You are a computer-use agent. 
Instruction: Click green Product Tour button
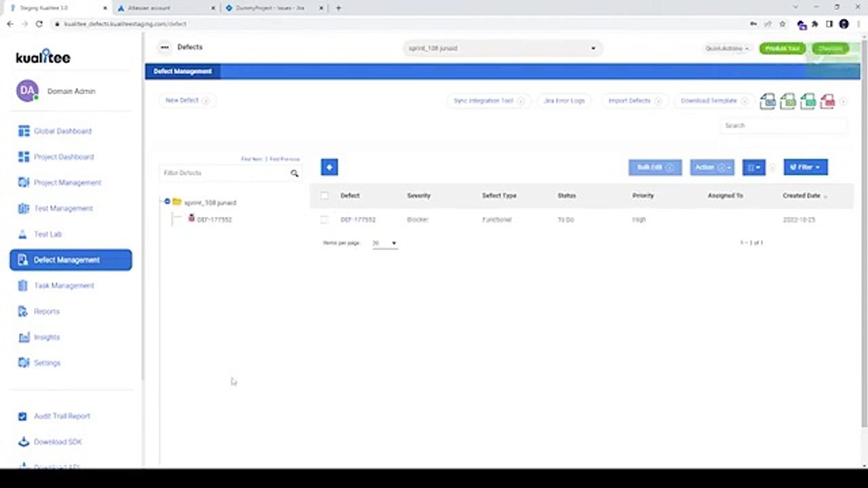pyautogui.click(x=783, y=49)
